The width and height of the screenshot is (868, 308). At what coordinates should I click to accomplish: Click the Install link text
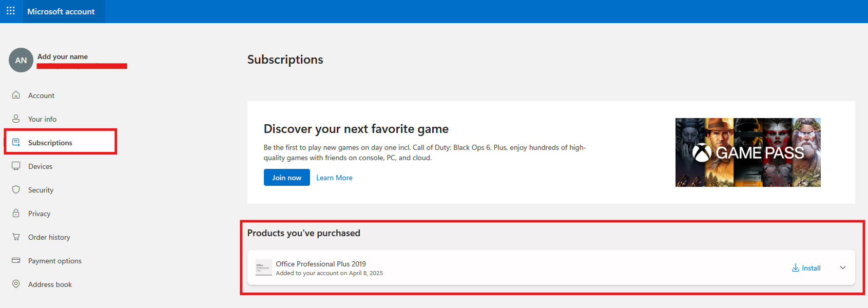(811, 268)
